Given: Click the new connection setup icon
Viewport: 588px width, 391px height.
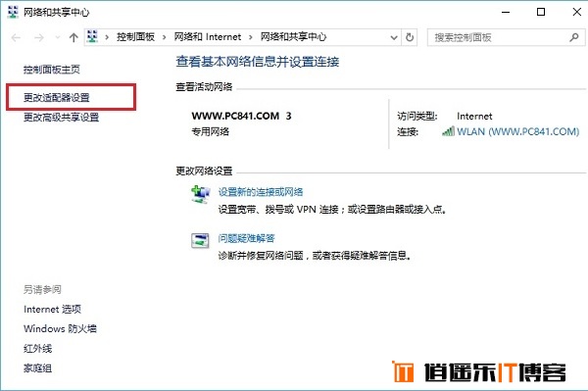Looking at the screenshot, I should pos(200,194).
